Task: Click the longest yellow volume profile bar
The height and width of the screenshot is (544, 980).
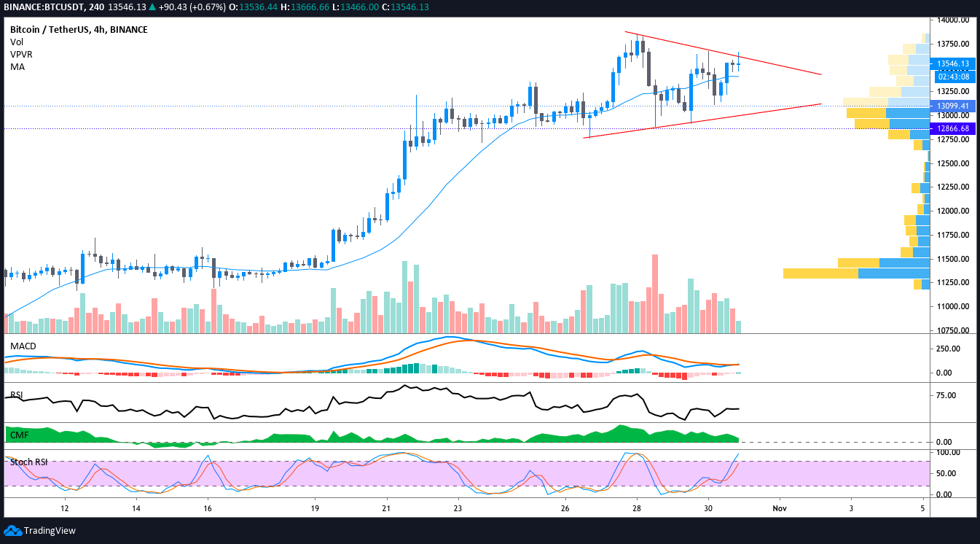Action: coord(820,273)
